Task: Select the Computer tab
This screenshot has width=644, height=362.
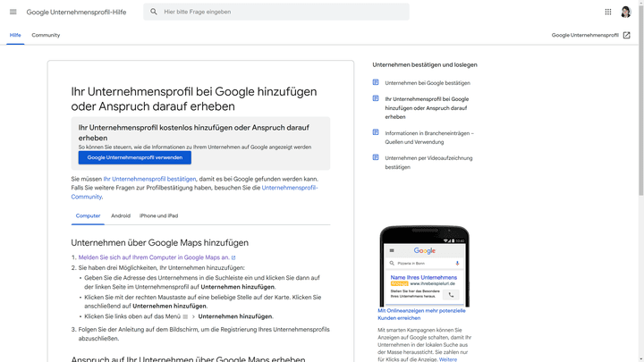Action: [88, 216]
